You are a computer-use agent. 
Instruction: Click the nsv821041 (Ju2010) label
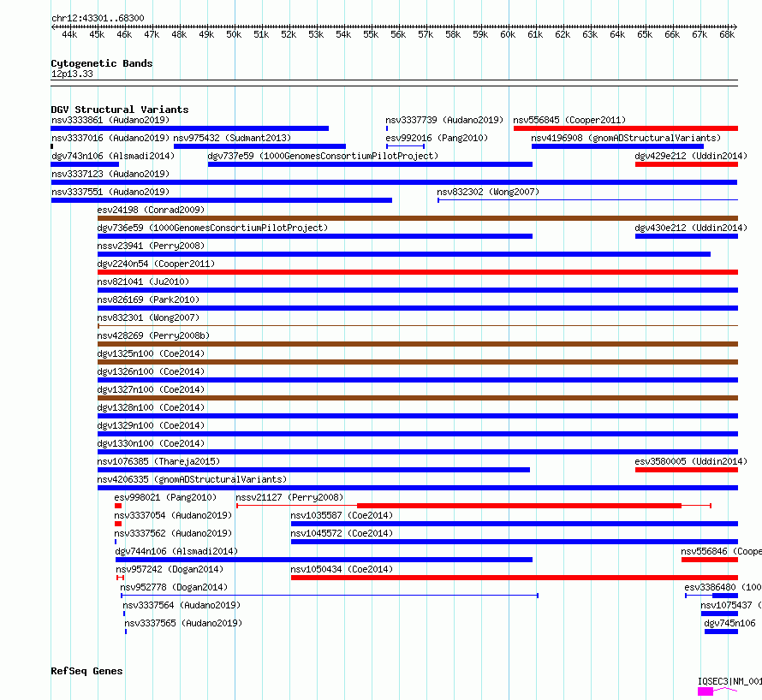143,282
